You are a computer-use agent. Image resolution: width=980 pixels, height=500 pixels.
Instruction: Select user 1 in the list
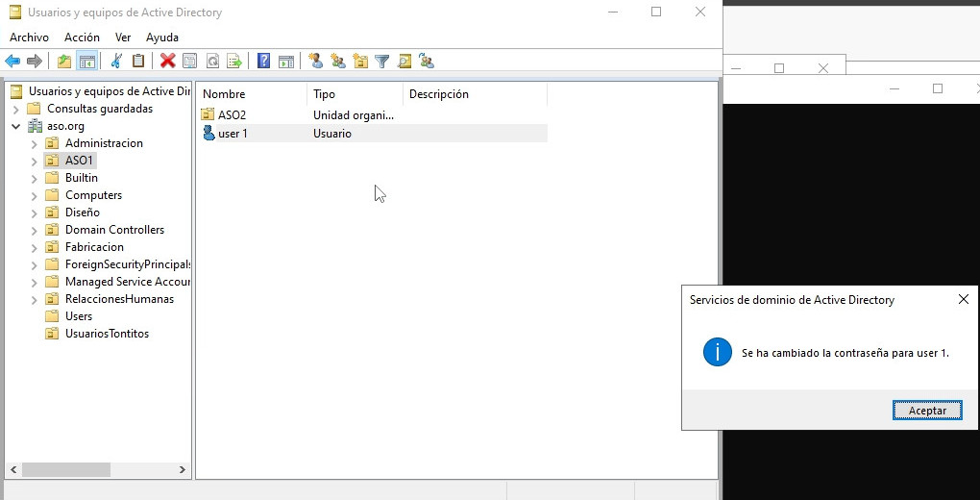(233, 134)
